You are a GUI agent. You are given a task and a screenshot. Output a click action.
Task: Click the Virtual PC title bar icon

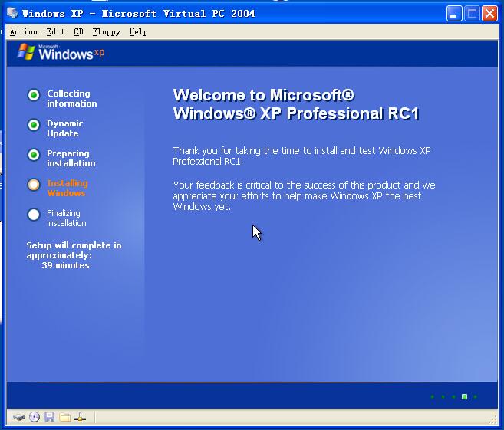12,13
